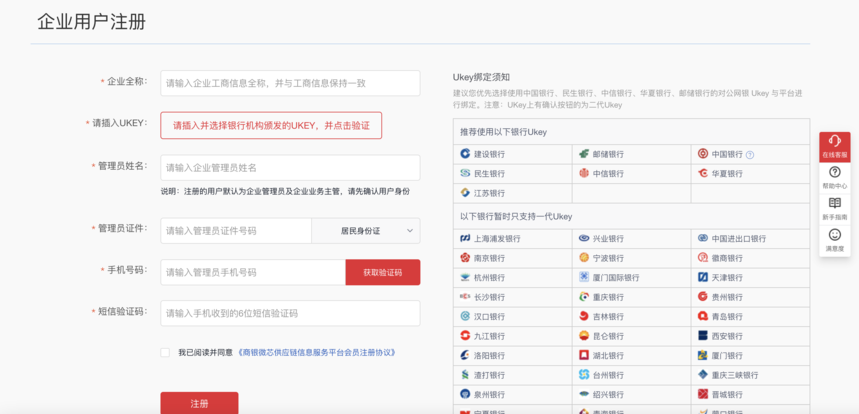This screenshot has width=859, height=414.
Task: Click the 上海浦发银行 logo icon
Action: (x=465, y=238)
